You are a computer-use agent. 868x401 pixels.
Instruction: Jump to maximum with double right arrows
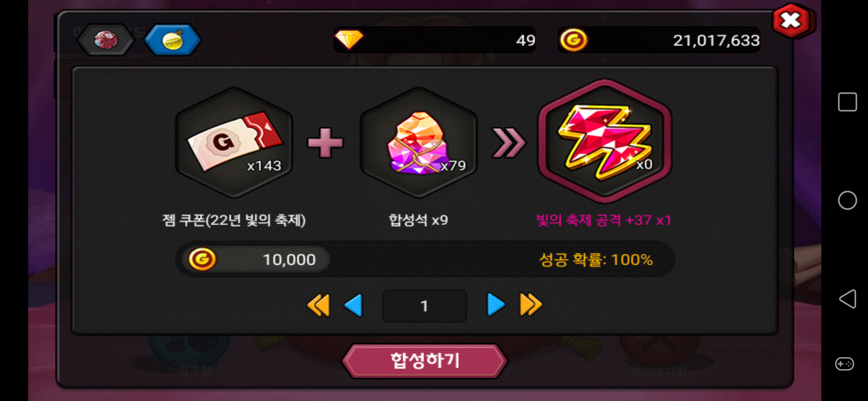(531, 305)
